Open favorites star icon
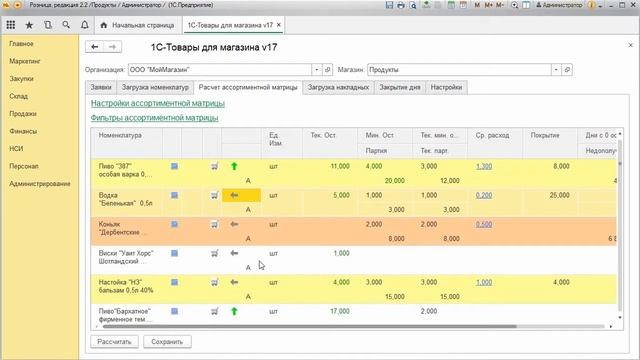The height and width of the screenshot is (360, 640). 29,25
